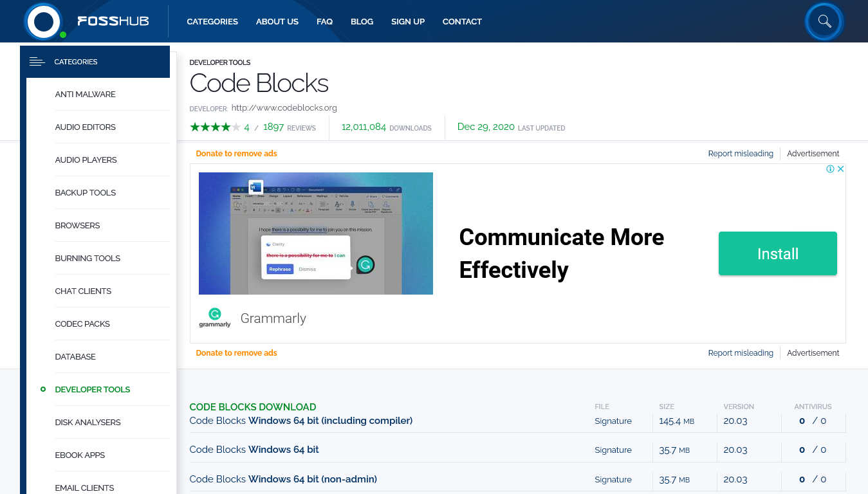
Task: Open the ABOUT US page
Action: (277, 21)
